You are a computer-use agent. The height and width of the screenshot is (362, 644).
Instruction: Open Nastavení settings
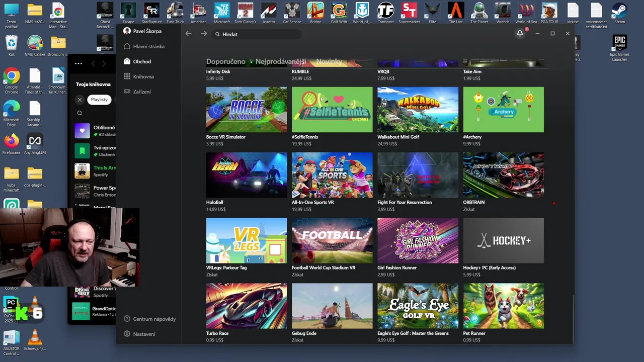tap(139, 334)
